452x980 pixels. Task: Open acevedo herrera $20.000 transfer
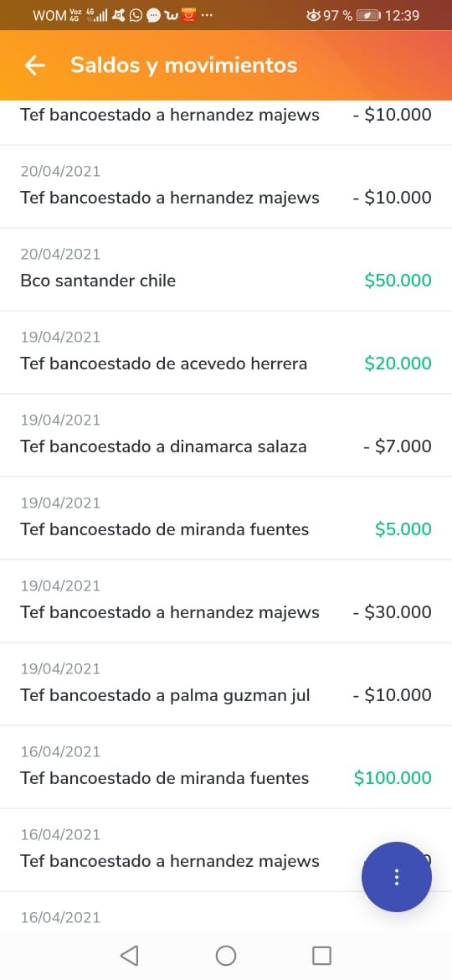(226, 353)
